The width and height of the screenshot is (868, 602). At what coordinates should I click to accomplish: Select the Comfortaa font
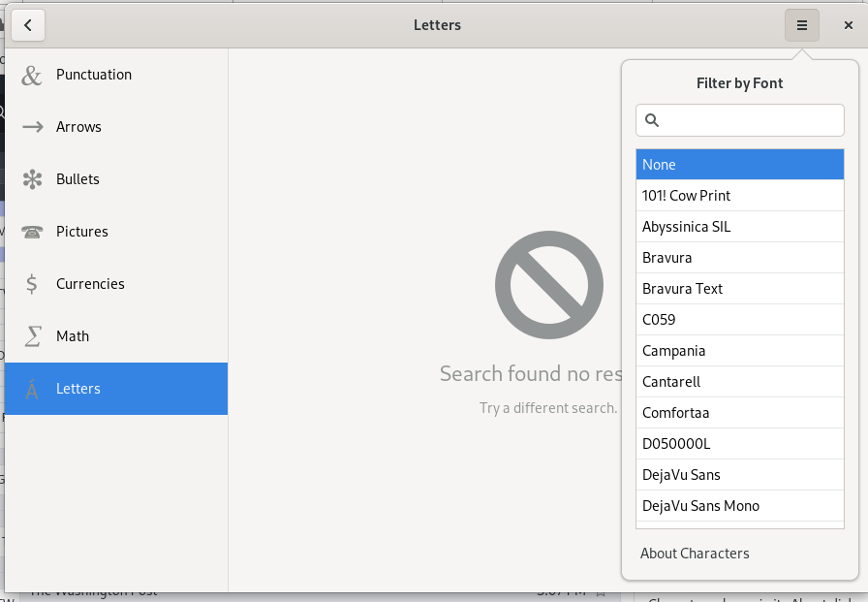pyautogui.click(x=739, y=413)
